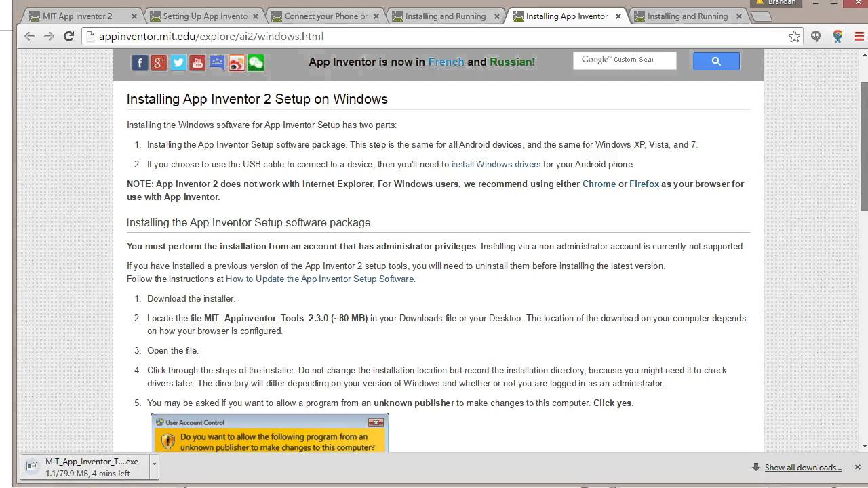Go back to the previous page
Screen dimensions: 868x488
29,37
